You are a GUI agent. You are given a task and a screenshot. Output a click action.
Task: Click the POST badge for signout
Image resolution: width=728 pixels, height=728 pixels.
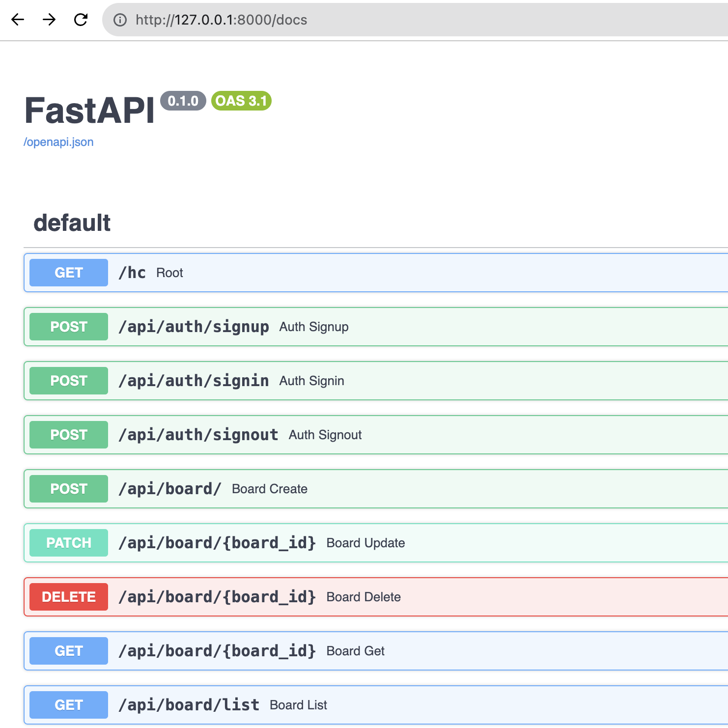[69, 435]
